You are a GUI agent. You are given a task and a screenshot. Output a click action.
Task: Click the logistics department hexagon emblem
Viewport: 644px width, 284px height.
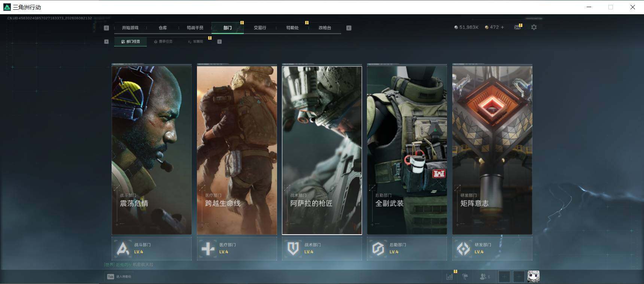tap(378, 248)
